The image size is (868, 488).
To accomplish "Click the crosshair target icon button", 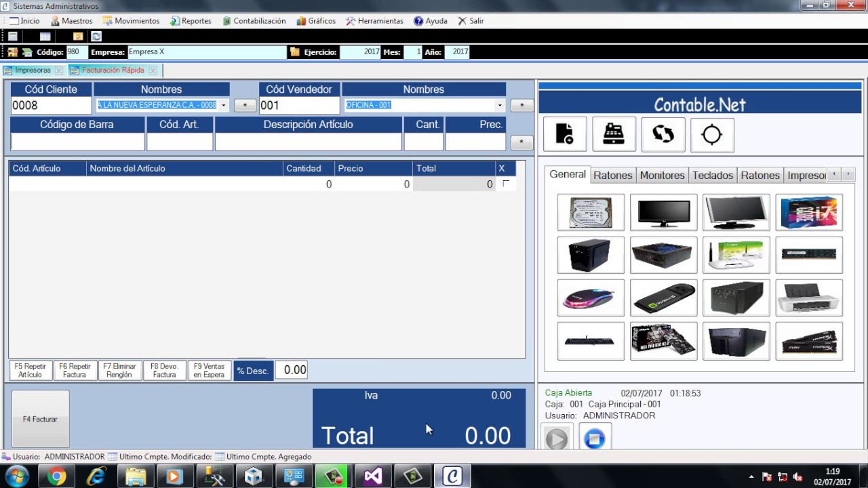I will pyautogui.click(x=711, y=134).
